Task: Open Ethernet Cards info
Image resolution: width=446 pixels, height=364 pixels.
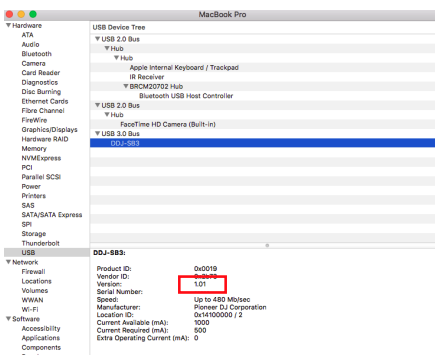Action: click(45, 101)
